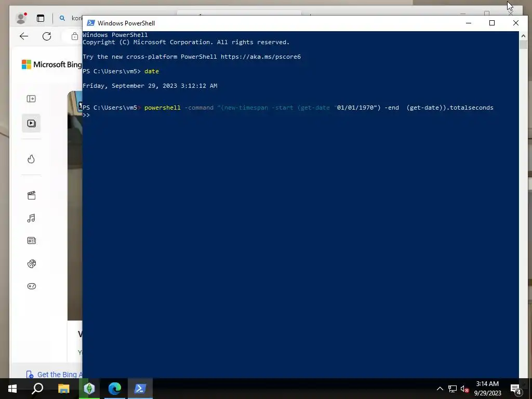The width and height of the screenshot is (532, 399).
Task: Select the Bing videos sidebar icon
Action: click(31, 123)
